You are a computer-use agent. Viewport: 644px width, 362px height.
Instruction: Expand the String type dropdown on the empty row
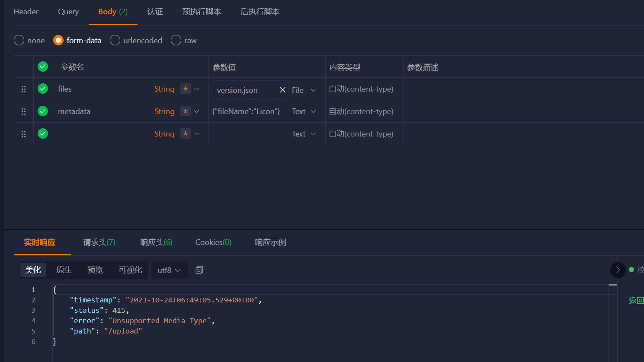pyautogui.click(x=197, y=134)
